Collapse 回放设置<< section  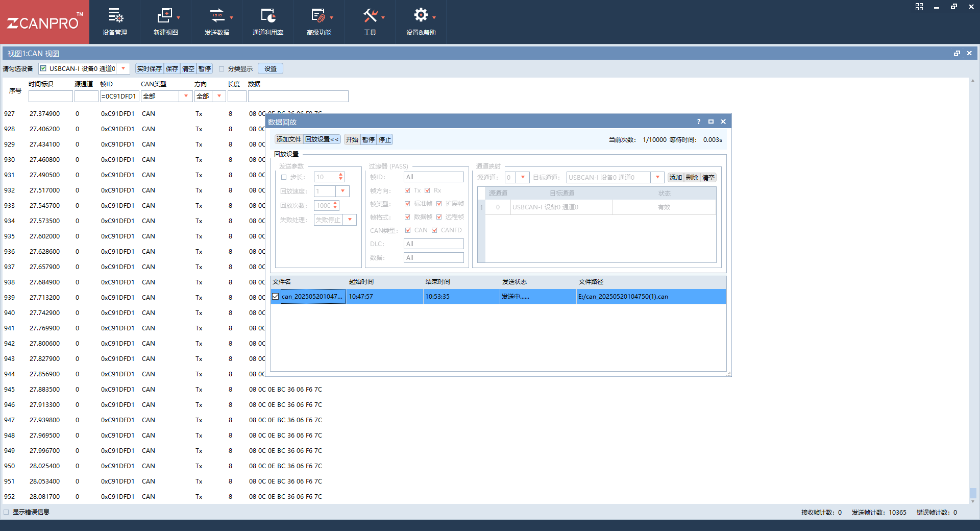(322, 139)
